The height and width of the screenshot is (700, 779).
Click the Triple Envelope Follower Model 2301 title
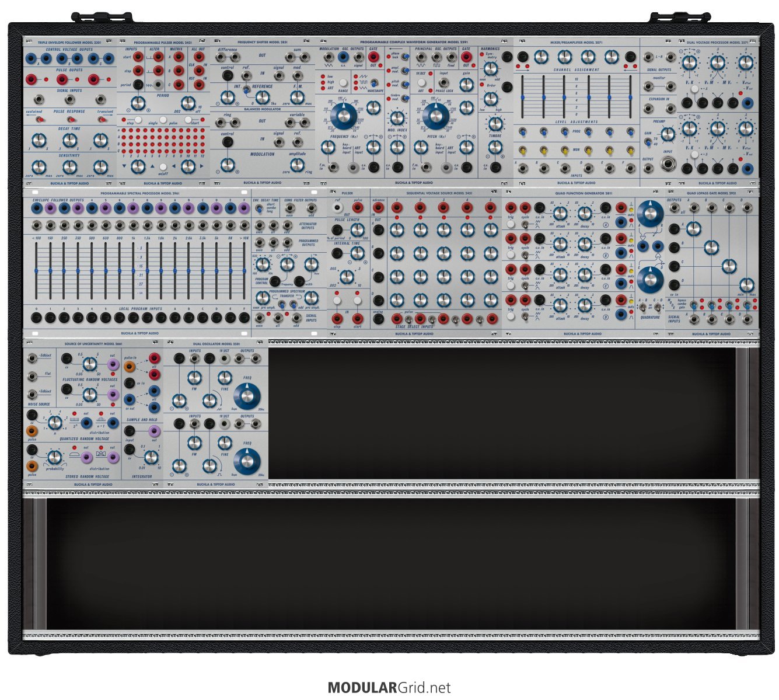[69, 43]
